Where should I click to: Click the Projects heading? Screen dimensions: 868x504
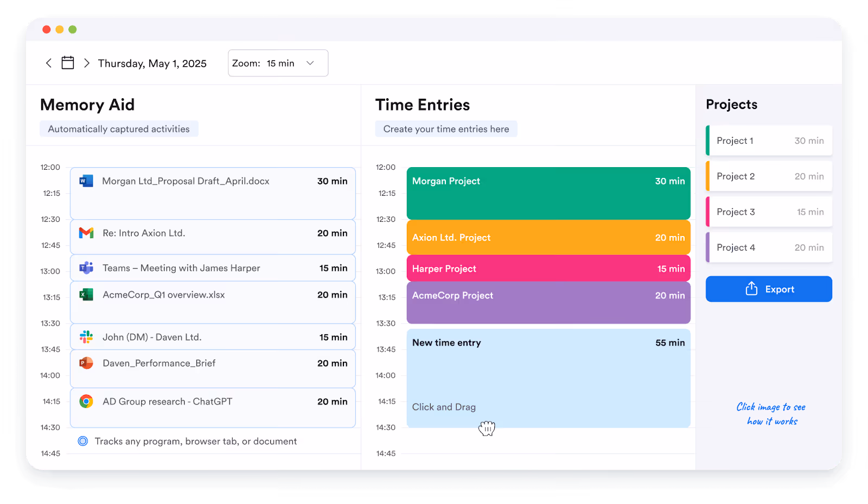click(731, 105)
